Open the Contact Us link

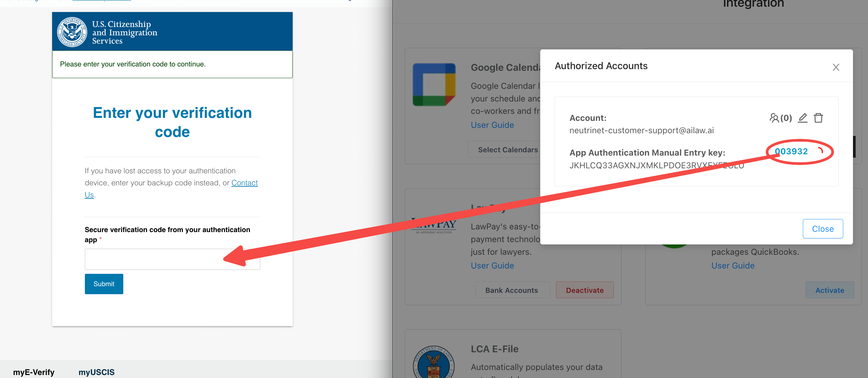click(x=244, y=183)
